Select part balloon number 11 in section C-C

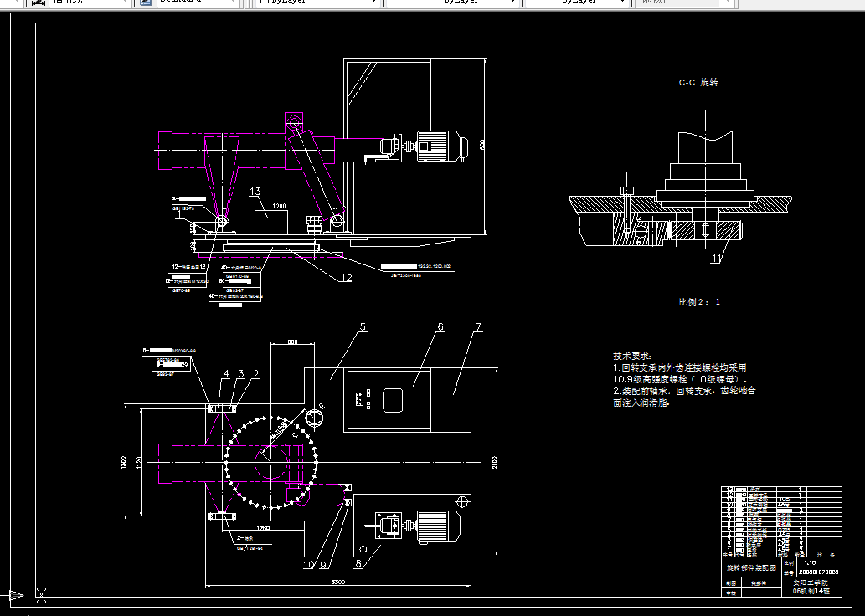click(x=716, y=258)
